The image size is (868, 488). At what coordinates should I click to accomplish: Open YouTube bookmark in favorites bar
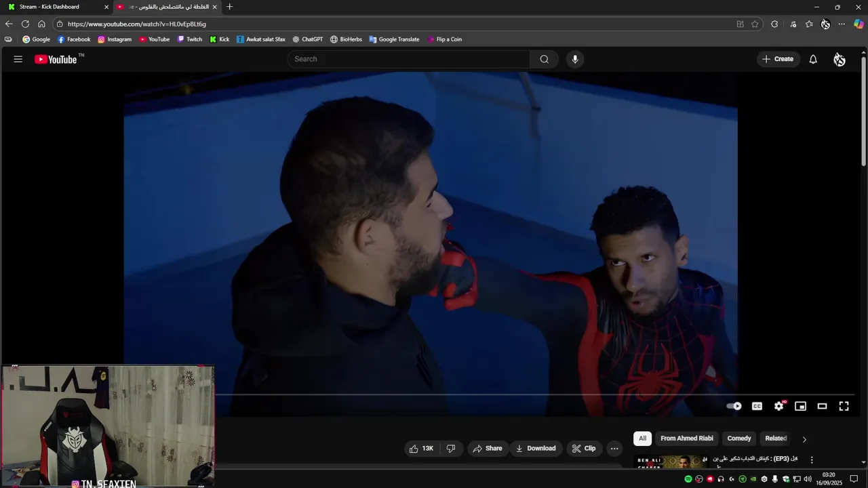(155, 39)
